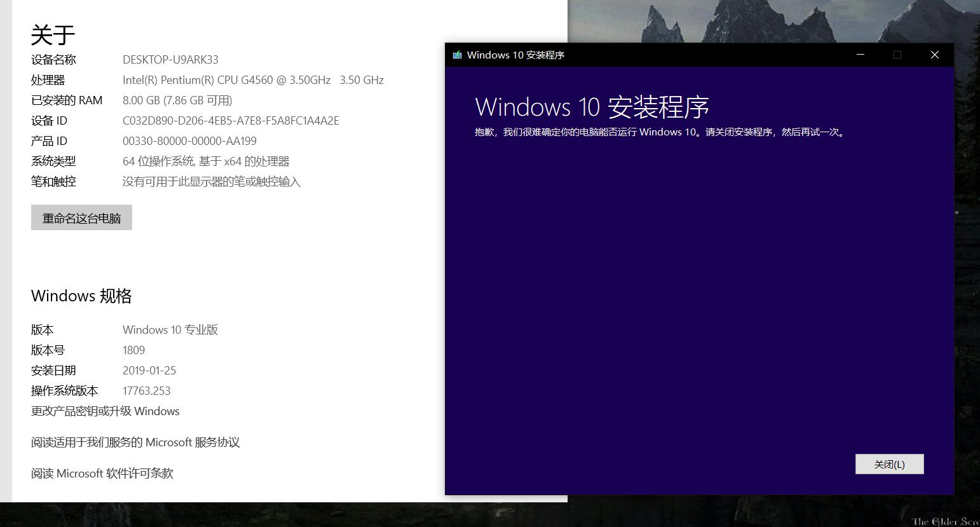
Task: Select installed RAM value 8.00 GB
Action: 141,100
